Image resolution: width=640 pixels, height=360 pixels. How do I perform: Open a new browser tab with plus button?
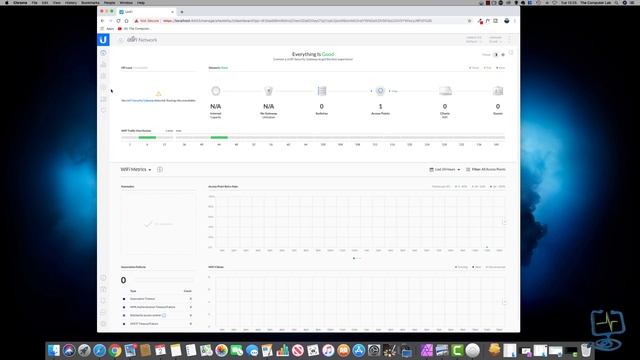coord(182,12)
